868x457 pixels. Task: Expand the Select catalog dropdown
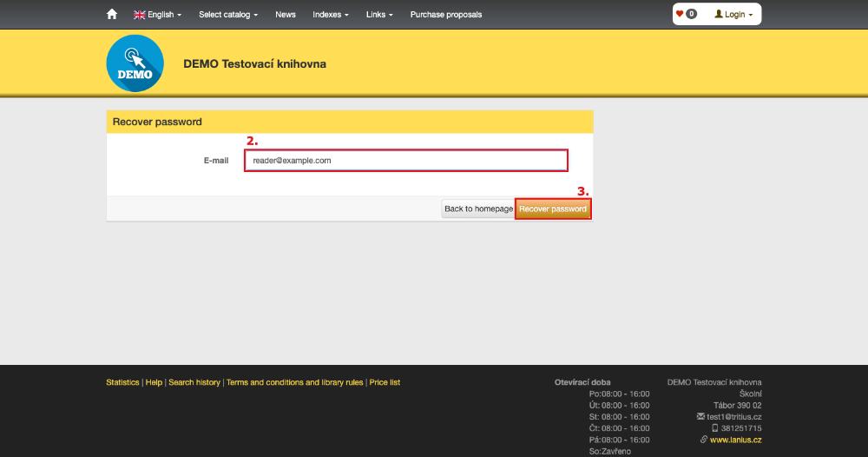[228, 15]
